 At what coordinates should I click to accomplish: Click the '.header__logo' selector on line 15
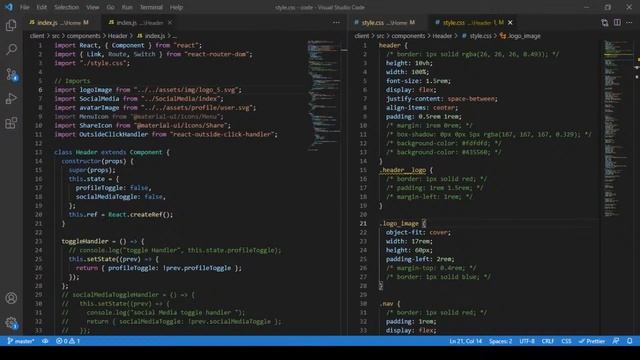[403, 170]
